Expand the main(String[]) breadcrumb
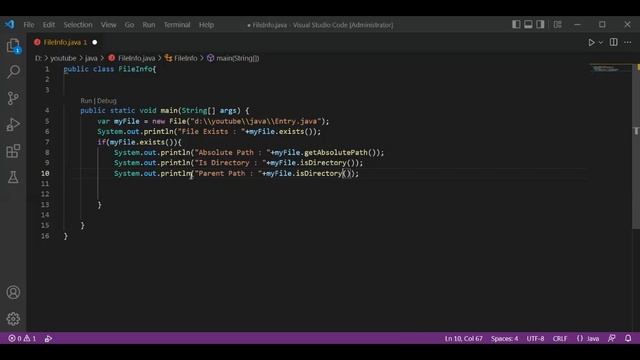This screenshot has width=640, height=360. point(233,58)
